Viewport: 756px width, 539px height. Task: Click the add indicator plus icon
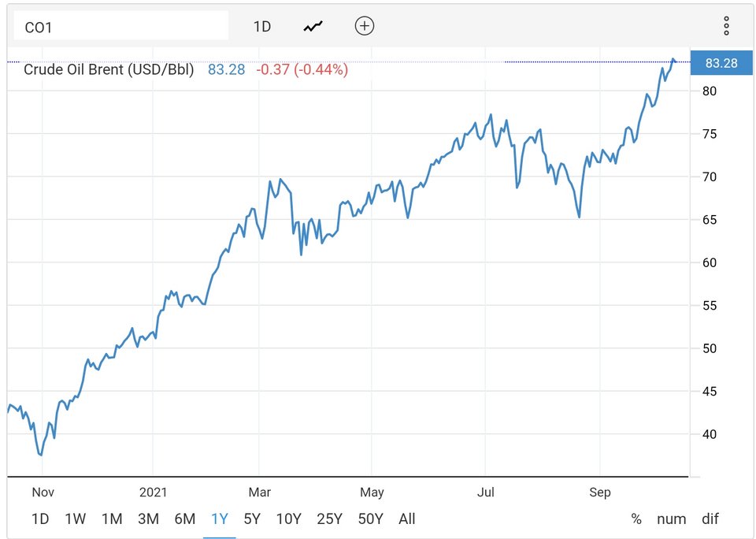tap(364, 26)
